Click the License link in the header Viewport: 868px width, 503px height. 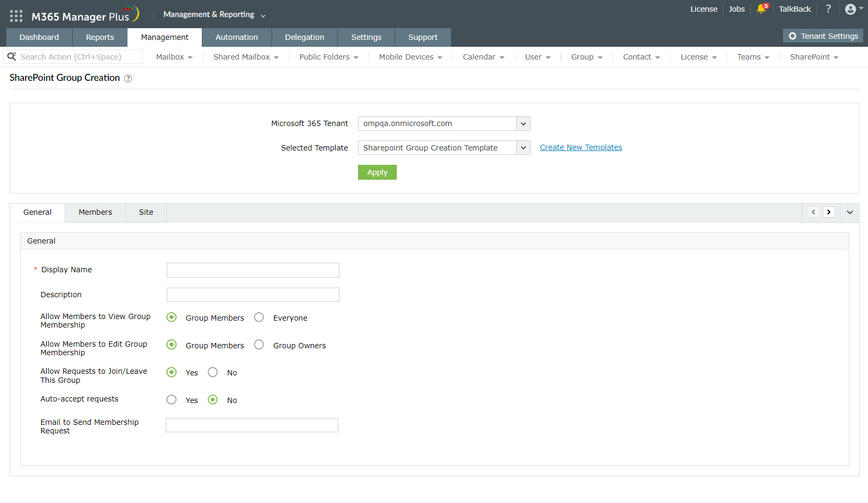704,9
